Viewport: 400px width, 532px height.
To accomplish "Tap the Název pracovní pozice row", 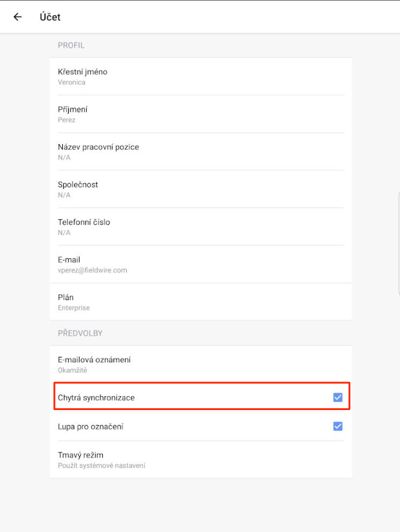I will (200, 152).
